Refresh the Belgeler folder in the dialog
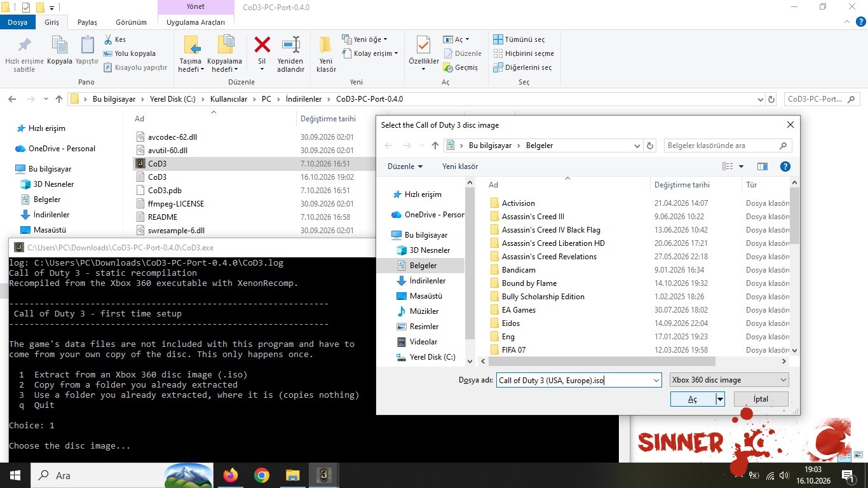This screenshot has width=868, height=488. pyautogui.click(x=650, y=146)
